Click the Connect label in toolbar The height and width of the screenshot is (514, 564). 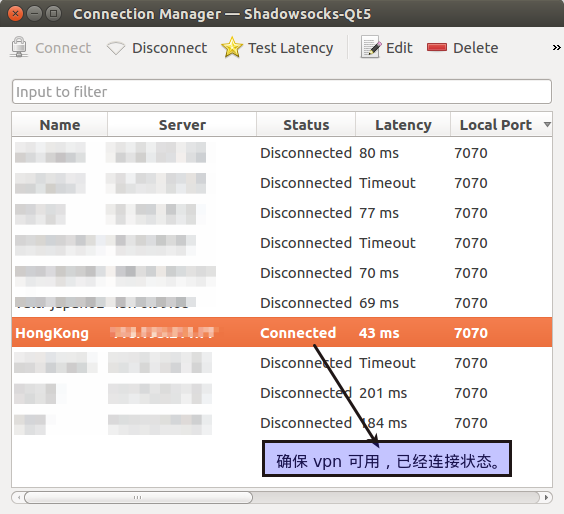(63, 48)
